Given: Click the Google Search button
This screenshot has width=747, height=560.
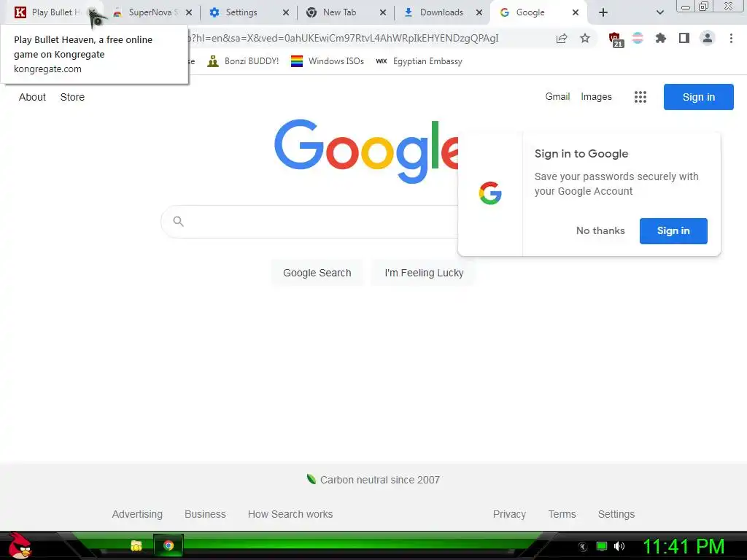Looking at the screenshot, I should tap(317, 273).
